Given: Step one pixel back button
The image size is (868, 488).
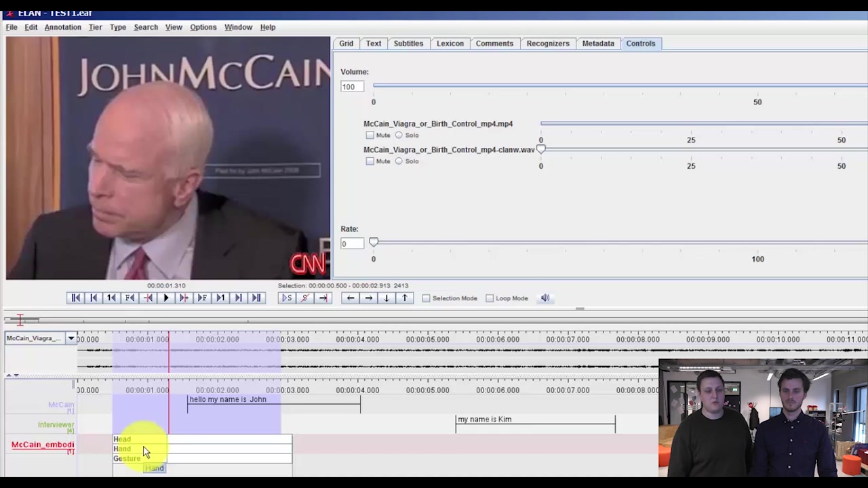Looking at the screenshot, I should pyautogui.click(x=148, y=298).
